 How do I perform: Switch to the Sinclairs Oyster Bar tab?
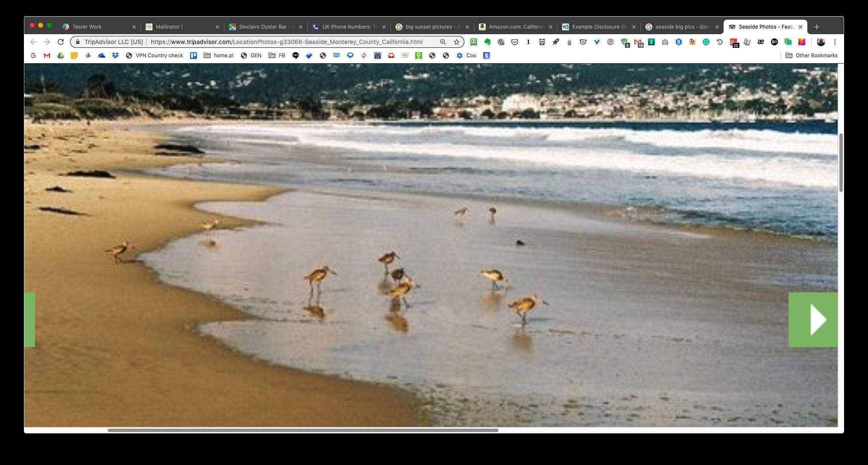[264, 26]
